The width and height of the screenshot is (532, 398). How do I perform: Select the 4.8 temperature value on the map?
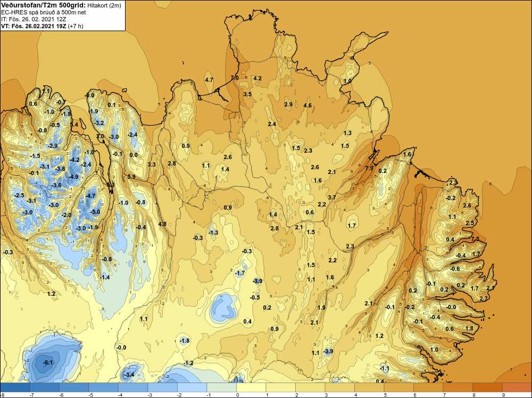[x=162, y=223]
